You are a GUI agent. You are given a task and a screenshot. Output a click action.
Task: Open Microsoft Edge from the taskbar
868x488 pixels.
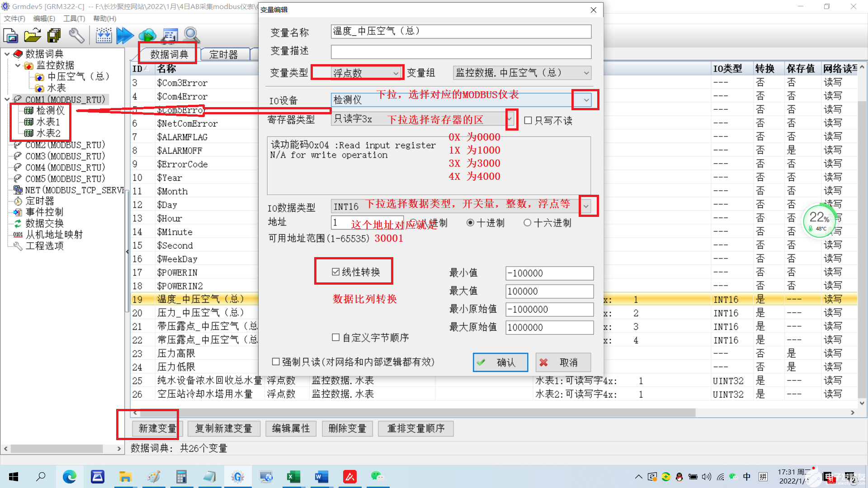pyautogui.click(x=69, y=477)
